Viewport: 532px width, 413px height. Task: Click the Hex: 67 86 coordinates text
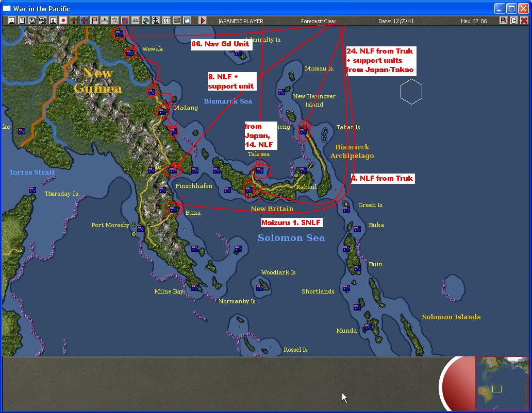[474, 21]
